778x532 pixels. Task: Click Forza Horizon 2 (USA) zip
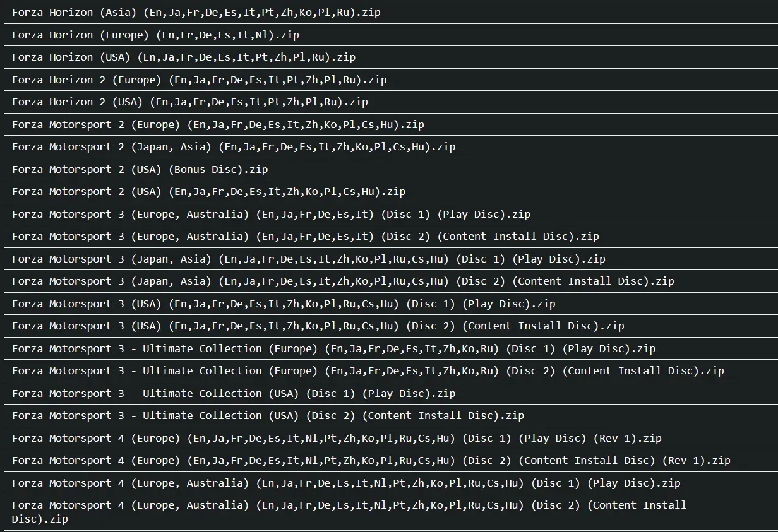click(x=190, y=102)
